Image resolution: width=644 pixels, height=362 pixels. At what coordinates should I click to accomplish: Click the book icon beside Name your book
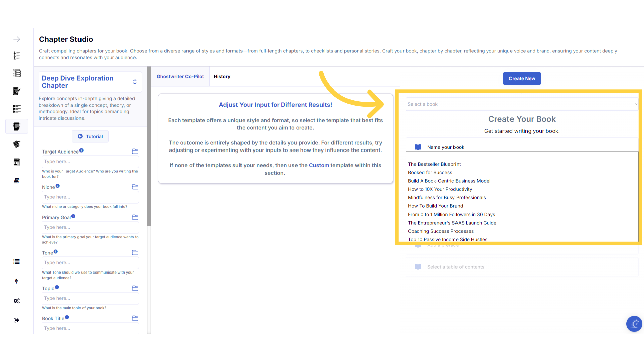point(418,147)
